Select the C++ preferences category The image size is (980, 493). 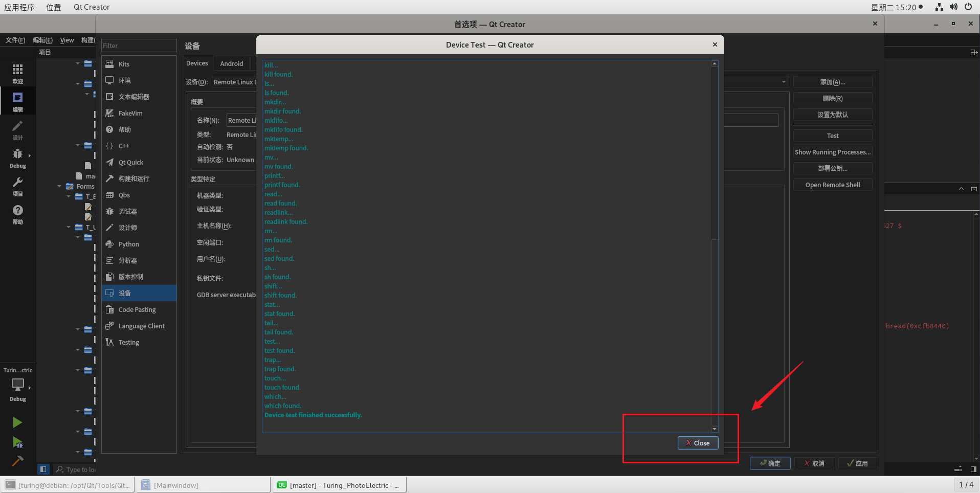139,146
